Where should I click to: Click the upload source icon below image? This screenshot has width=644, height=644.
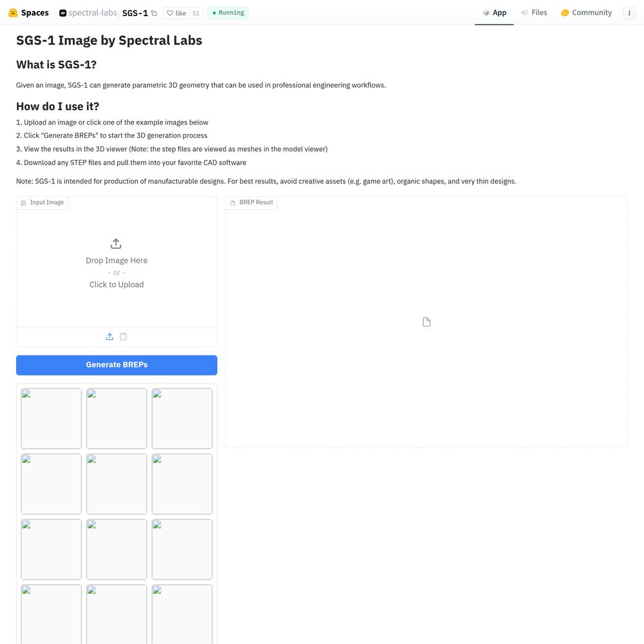point(109,337)
